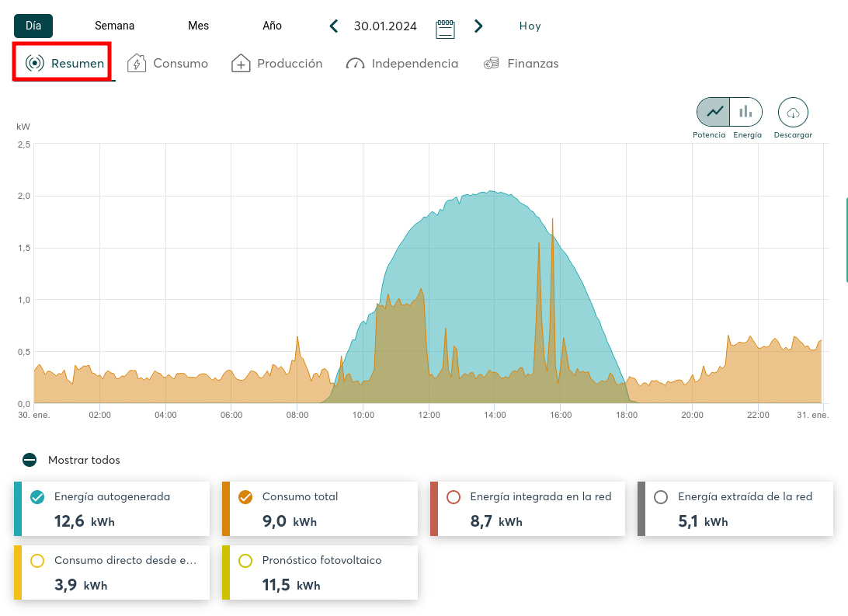The image size is (848, 616).
Task: Enable Energía integrada en la red series
Action: [454, 497]
